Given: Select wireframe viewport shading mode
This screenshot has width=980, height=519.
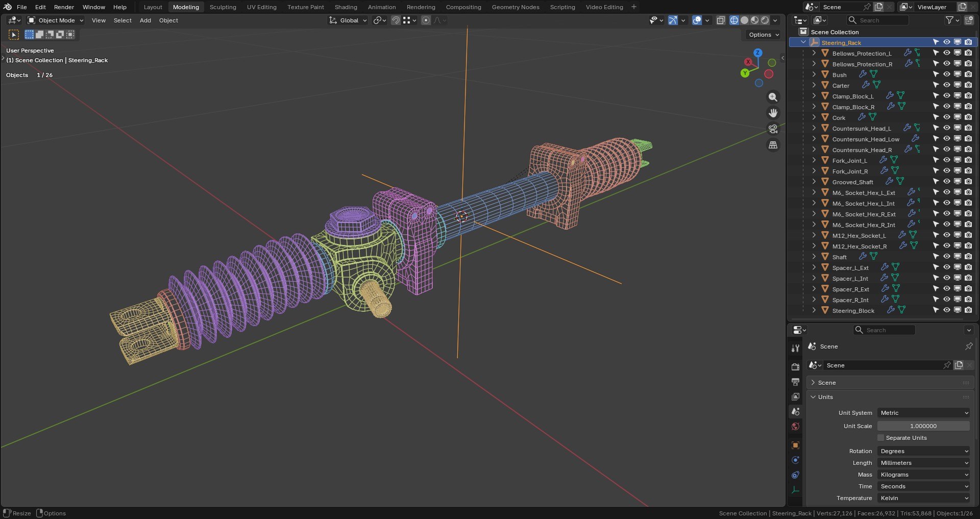Looking at the screenshot, I should (734, 20).
